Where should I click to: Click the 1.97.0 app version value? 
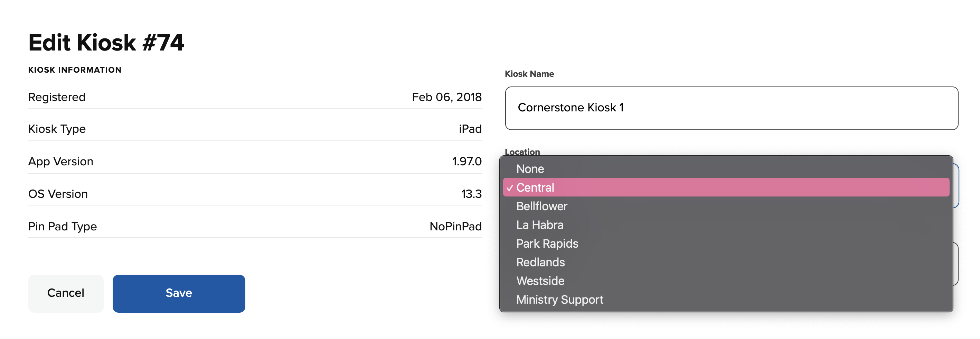(467, 162)
